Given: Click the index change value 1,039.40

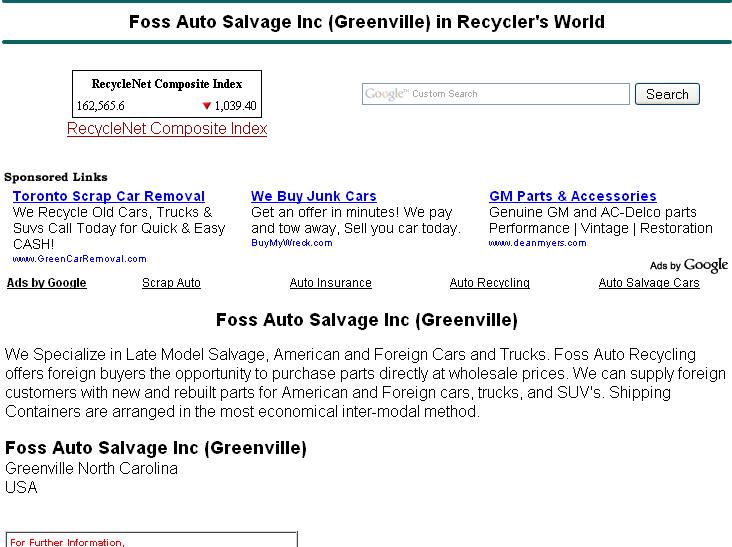Looking at the screenshot, I should 235,106.
